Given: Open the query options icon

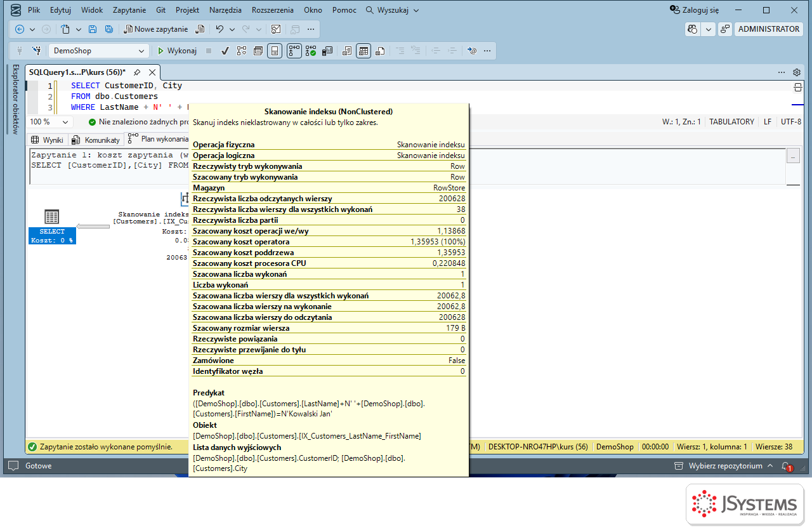Looking at the screenshot, I should pos(258,51).
